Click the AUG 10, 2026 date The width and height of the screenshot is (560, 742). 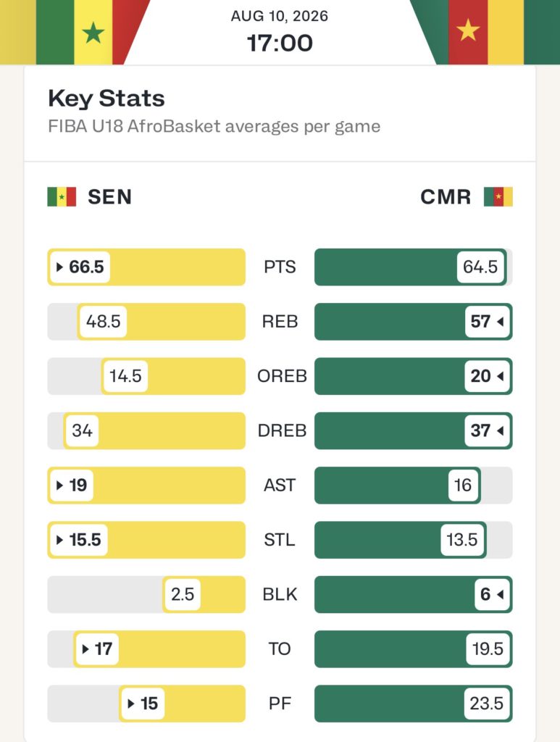click(x=280, y=16)
